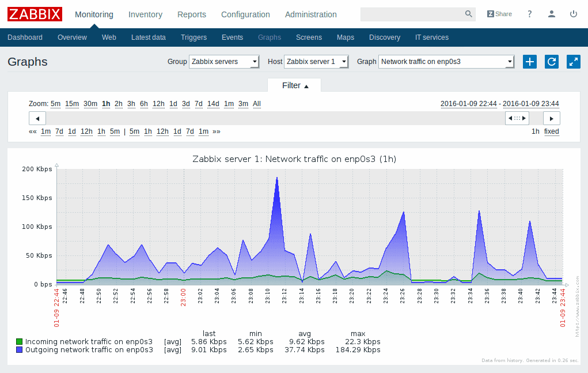Toggle fixed time period mode
The height and width of the screenshot is (373, 588).
(551, 131)
